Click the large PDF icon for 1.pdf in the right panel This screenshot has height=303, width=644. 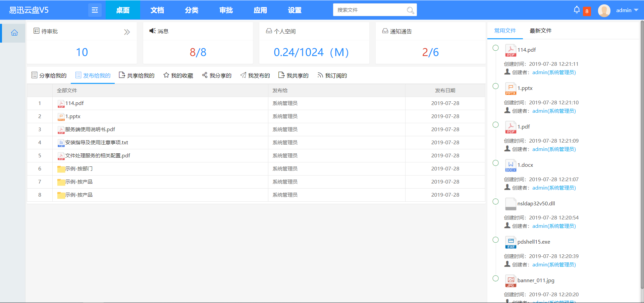[511, 128]
